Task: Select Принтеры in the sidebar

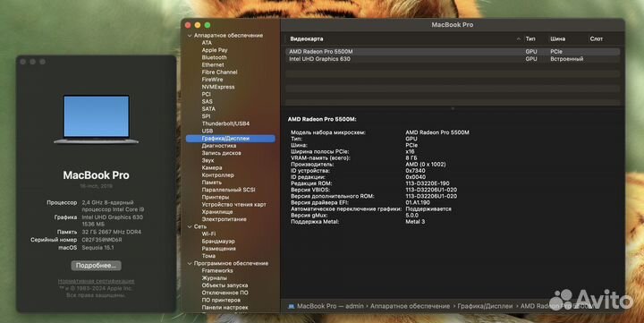Action: [x=216, y=197]
